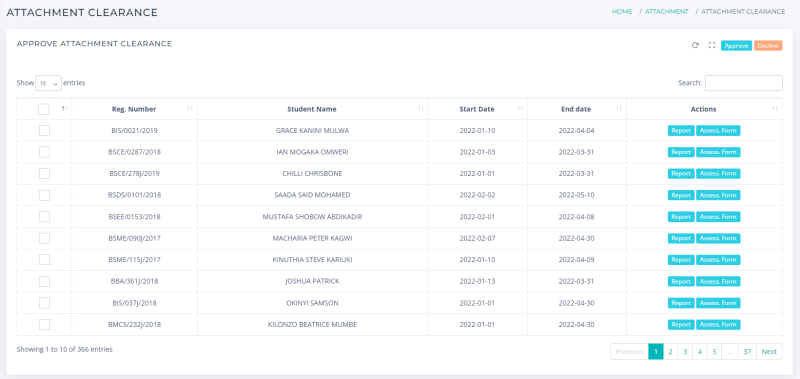Tick the select-all checkbox in the header

pos(44,109)
